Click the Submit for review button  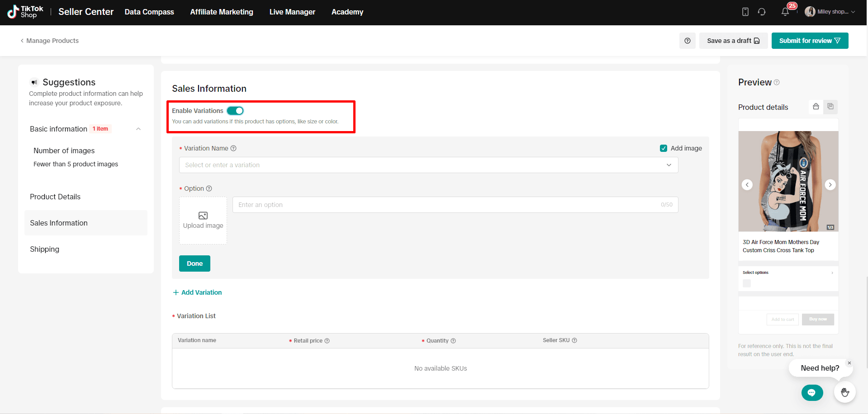(810, 41)
